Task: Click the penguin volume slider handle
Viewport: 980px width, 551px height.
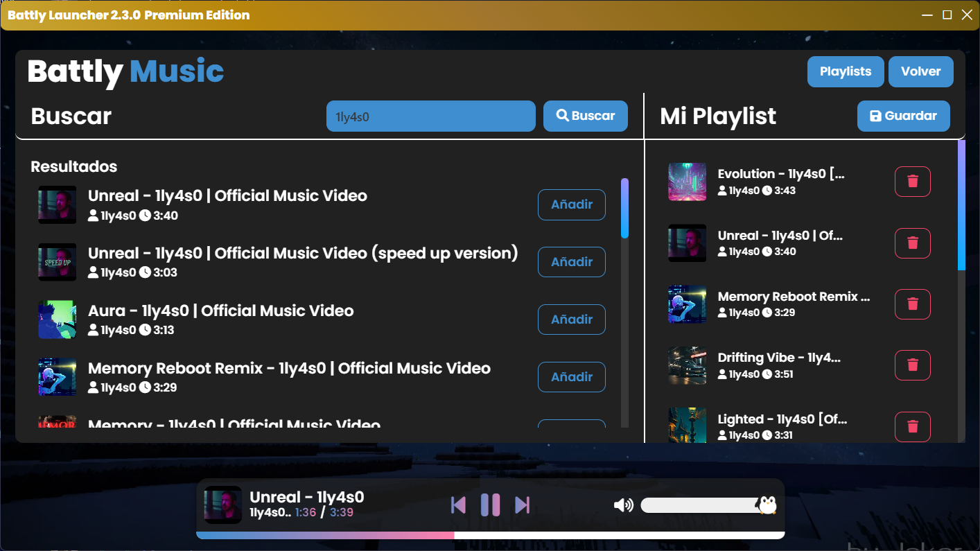Action: pyautogui.click(x=767, y=505)
